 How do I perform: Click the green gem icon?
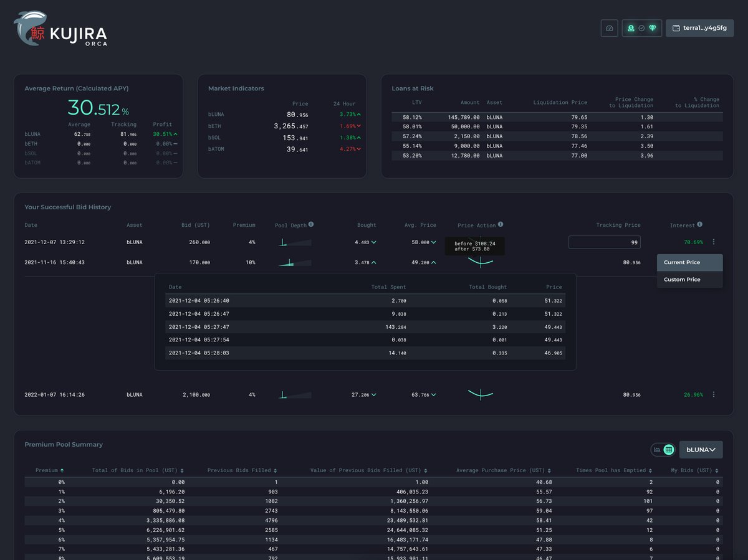(653, 28)
